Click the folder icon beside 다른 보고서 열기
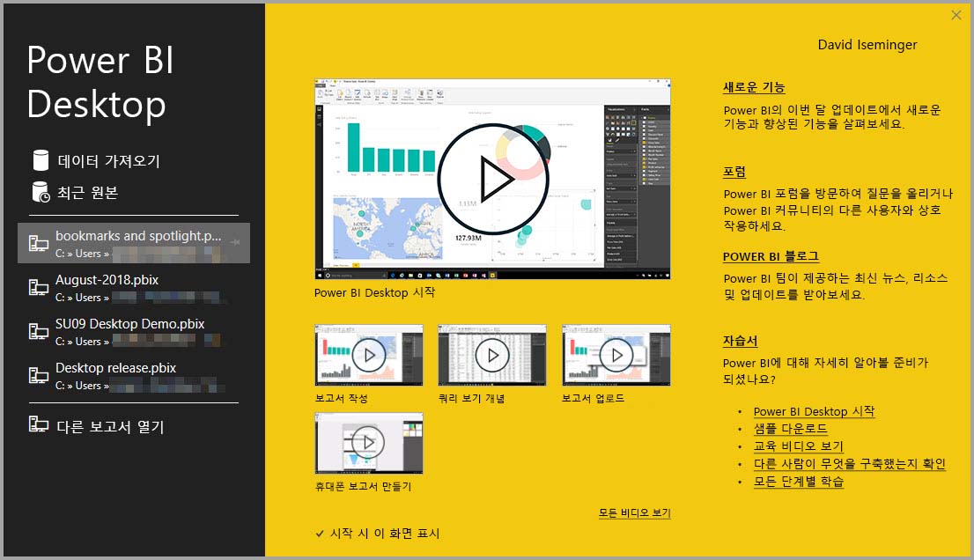The height and width of the screenshot is (560, 974). point(39,424)
